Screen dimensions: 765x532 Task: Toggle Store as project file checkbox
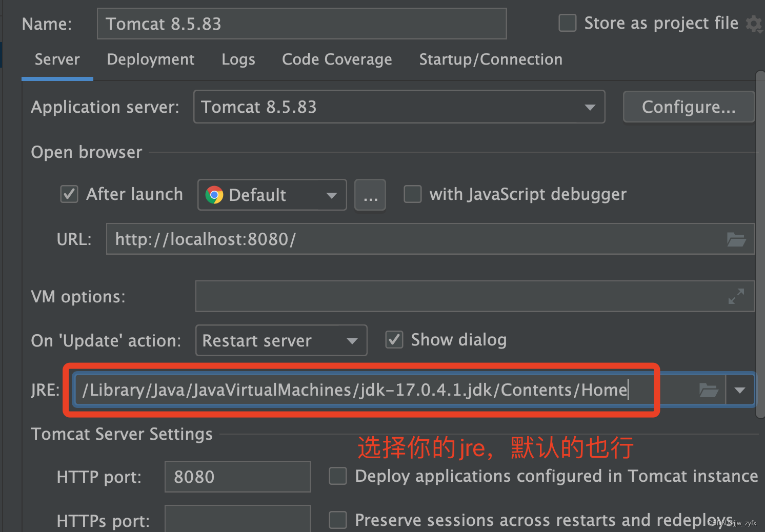click(x=567, y=23)
